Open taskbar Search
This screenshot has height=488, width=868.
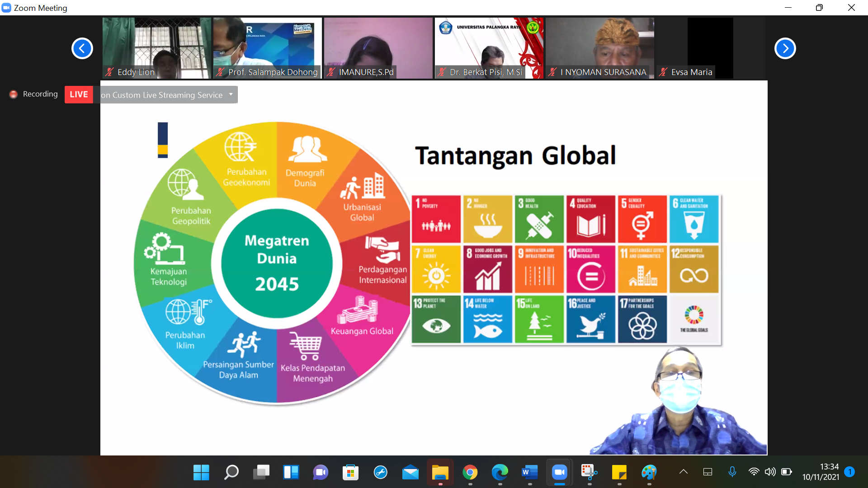[x=231, y=472]
